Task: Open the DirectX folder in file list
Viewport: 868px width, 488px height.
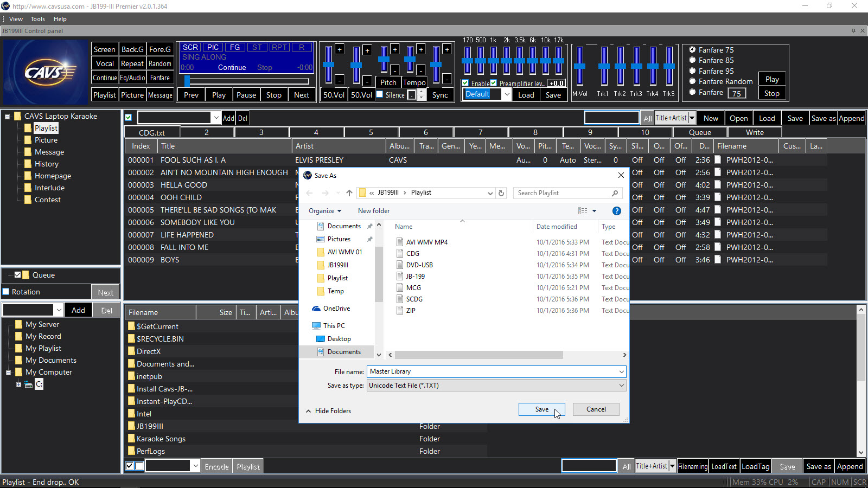Action: (x=144, y=351)
